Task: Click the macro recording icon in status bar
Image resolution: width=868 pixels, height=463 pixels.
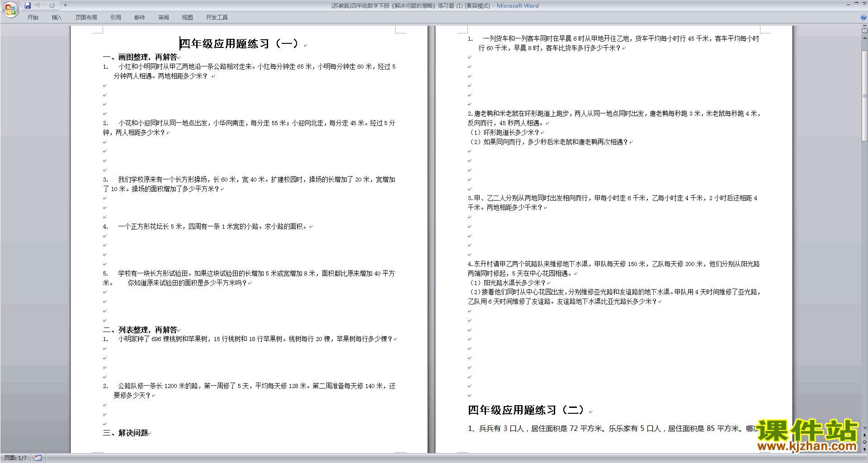Action: [x=38, y=458]
